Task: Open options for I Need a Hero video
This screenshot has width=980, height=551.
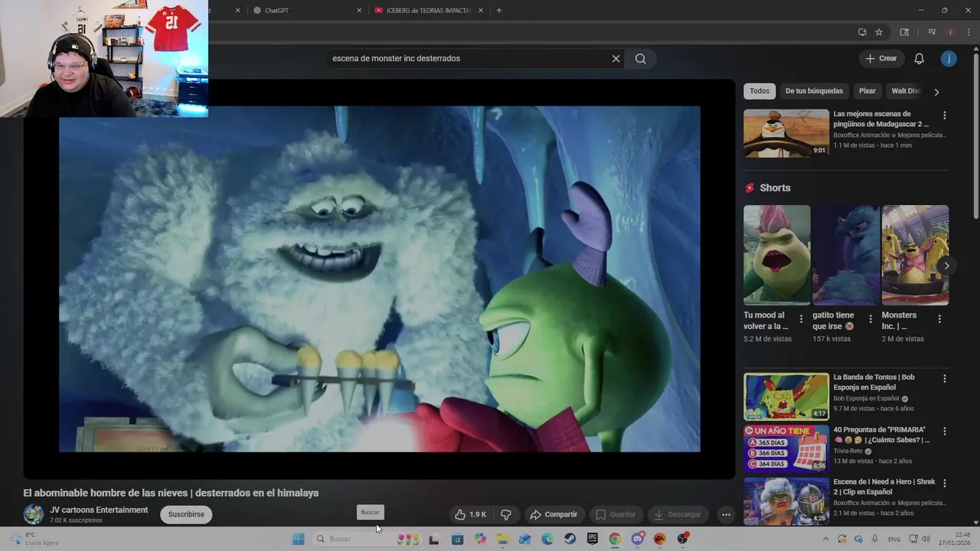Action: coord(944,484)
